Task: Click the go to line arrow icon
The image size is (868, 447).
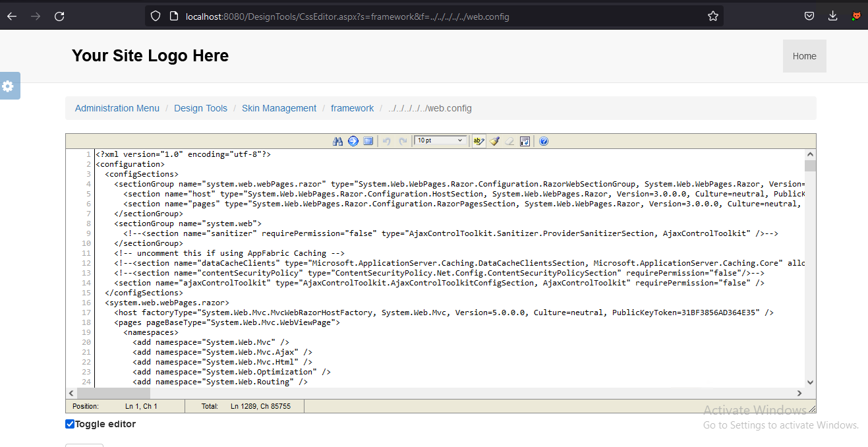Action: [x=353, y=141]
